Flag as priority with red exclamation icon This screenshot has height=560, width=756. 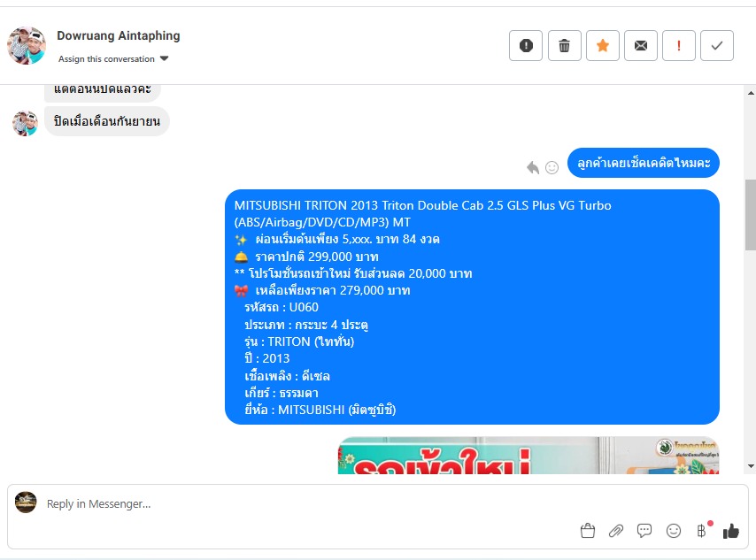click(x=678, y=46)
